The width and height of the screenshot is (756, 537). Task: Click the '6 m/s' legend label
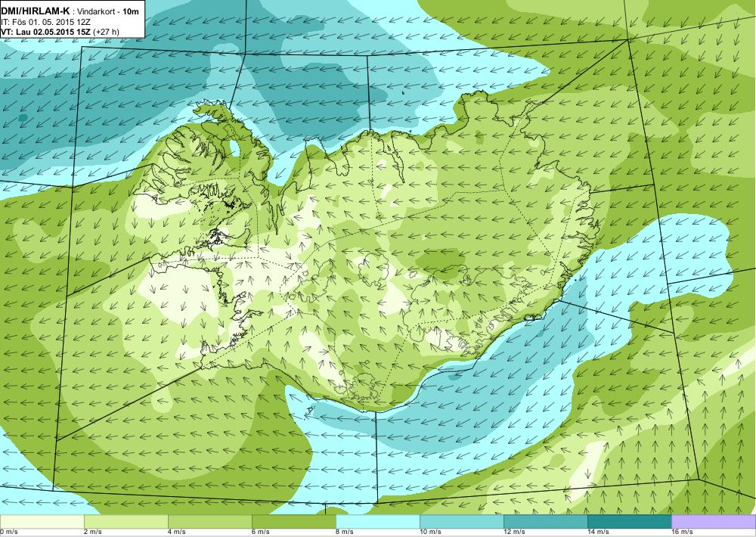click(261, 532)
